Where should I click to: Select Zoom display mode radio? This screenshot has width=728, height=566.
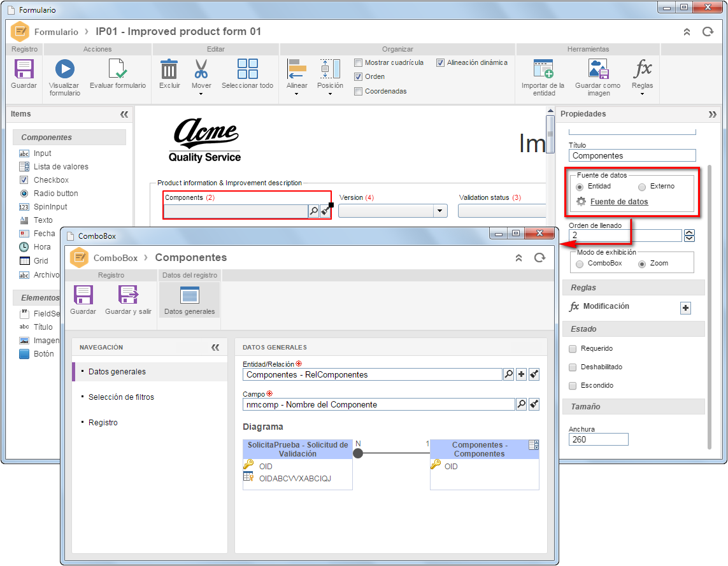coord(641,264)
